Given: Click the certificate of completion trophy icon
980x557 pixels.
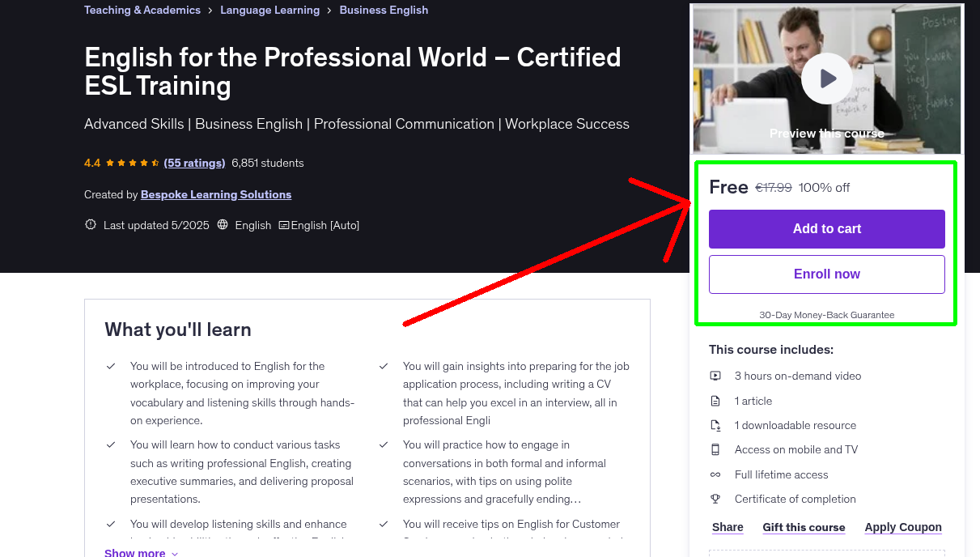Looking at the screenshot, I should tap(715, 499).
